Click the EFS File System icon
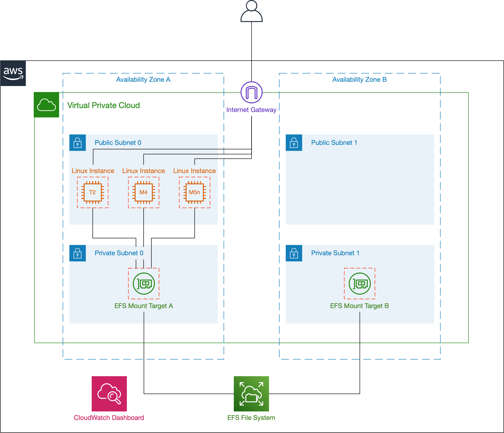Screen dimensions: 504x433 (251, 394)
